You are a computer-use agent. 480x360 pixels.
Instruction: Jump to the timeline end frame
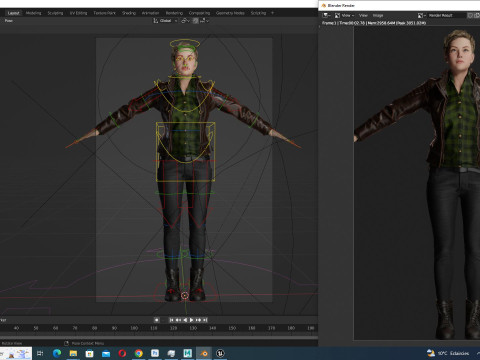coord(205,320)
